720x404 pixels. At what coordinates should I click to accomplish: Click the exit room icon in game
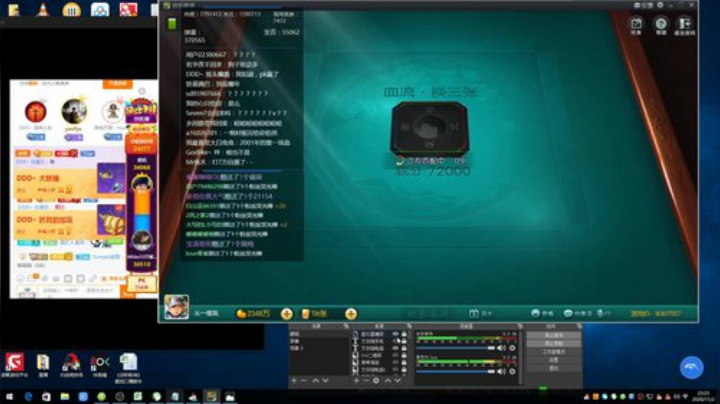(x=685, y=23)
